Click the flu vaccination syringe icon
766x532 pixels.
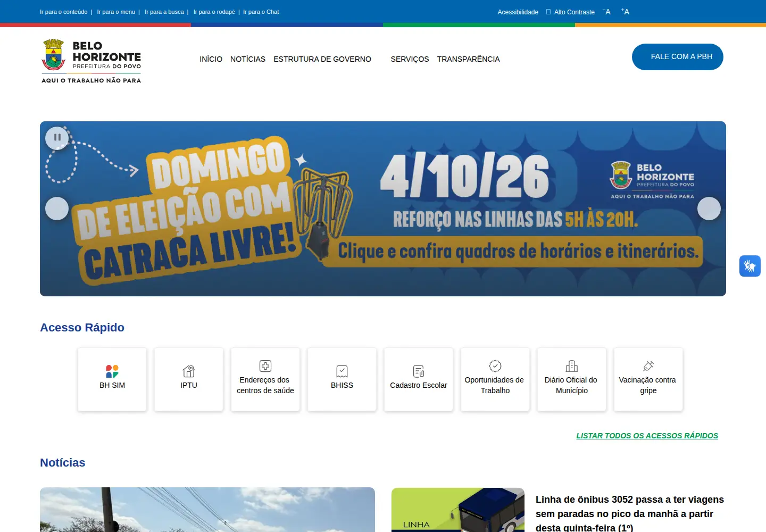[648, 366]
